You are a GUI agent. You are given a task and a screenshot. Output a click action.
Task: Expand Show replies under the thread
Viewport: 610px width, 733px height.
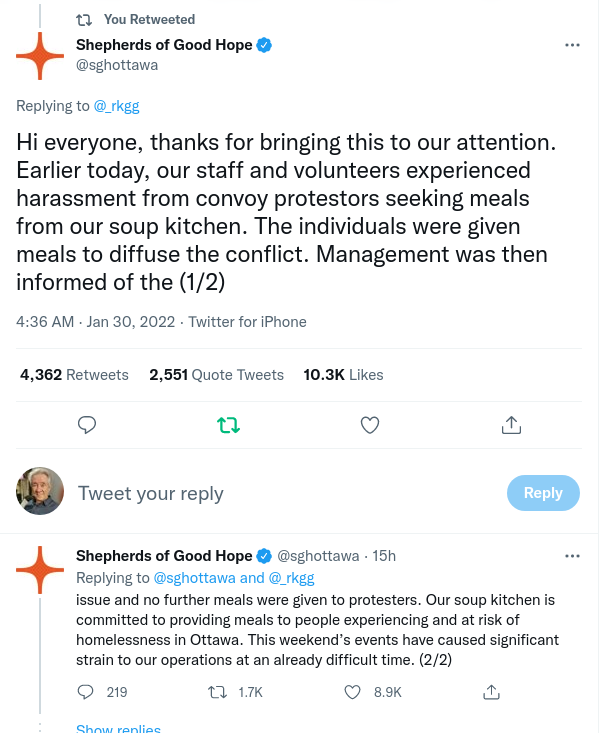coord(118,728)
